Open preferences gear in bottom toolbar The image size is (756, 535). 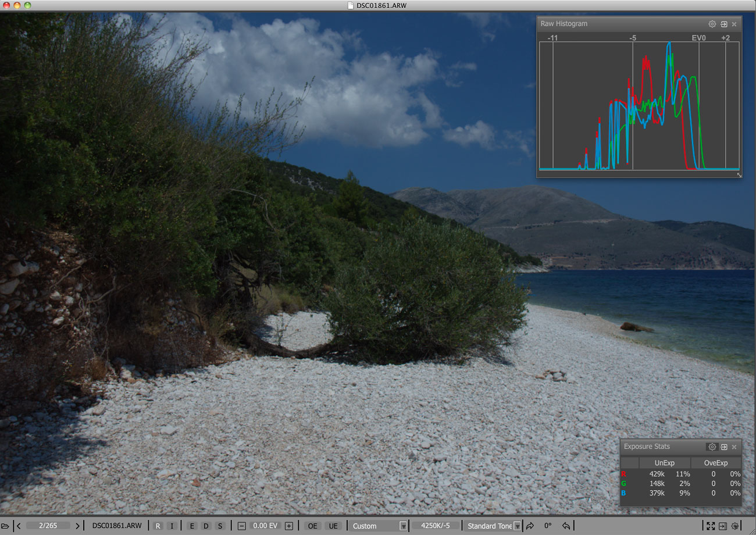click(x=735, y=526)
